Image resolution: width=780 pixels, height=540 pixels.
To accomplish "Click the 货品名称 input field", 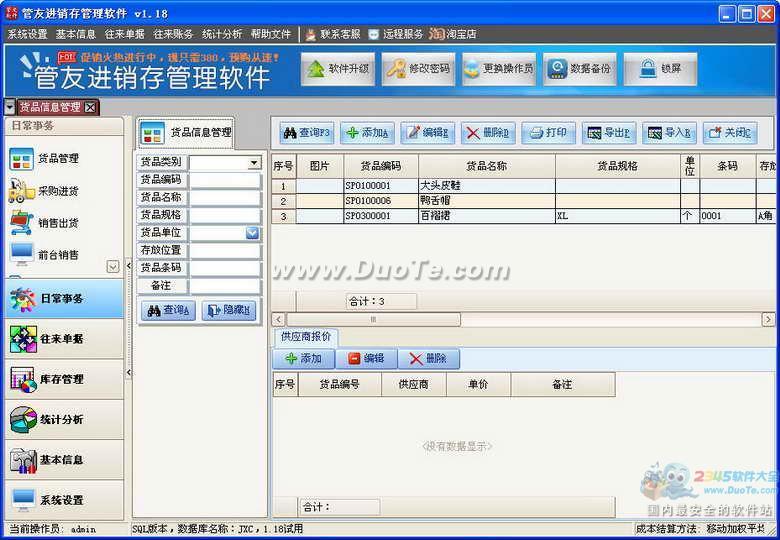I will 225,198.
